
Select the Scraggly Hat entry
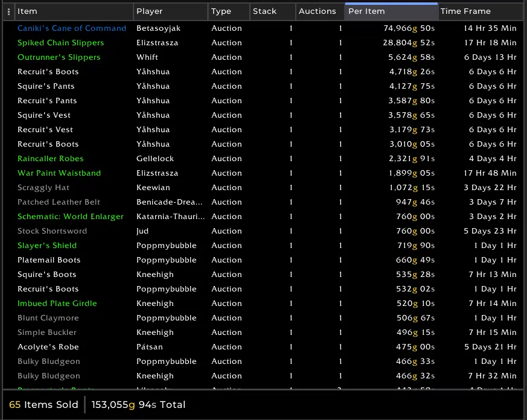(43, 188)
